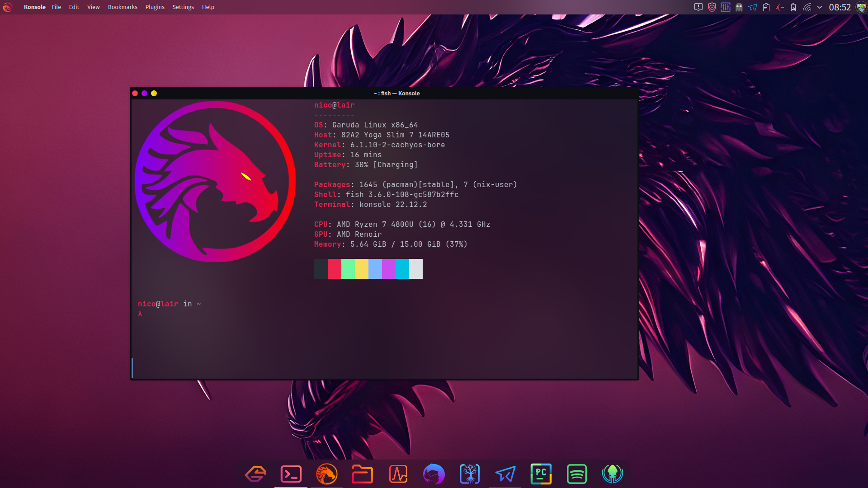Click the Settings menu in Konsole

(x=183, y=7)
